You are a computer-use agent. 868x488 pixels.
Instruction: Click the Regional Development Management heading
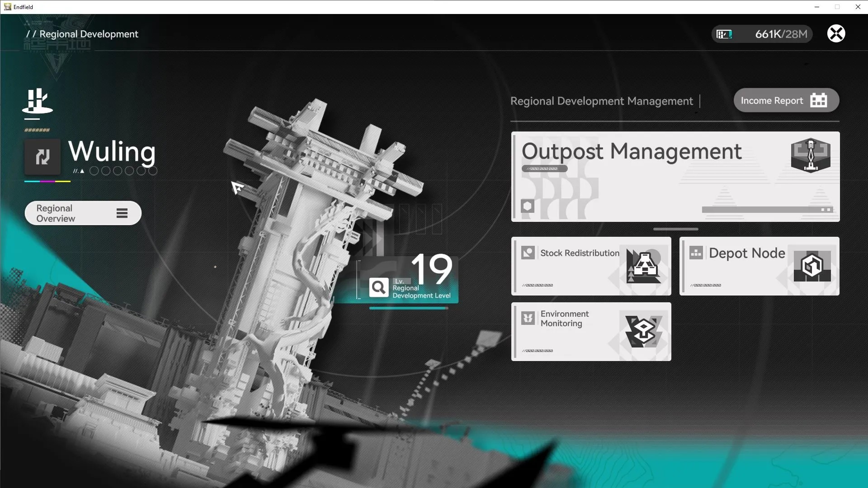pyautogui.click(x=602, y=101)
